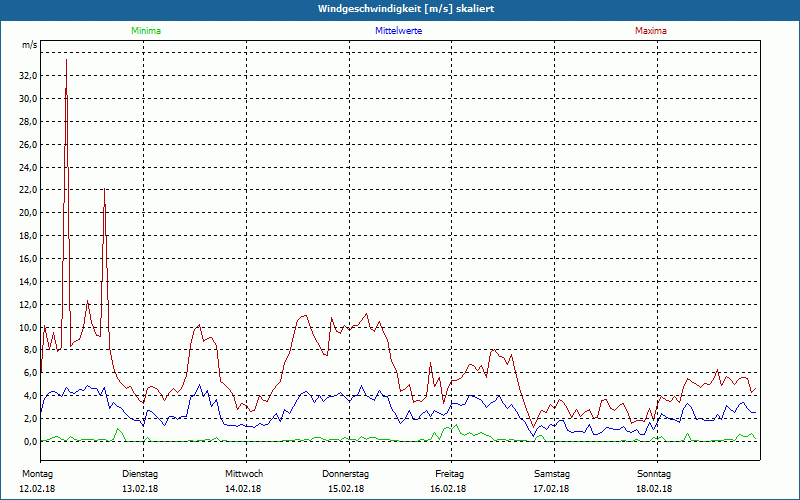This screenshot has width=800, height=500.
Task: Click the highest red peak above 32 m/s
Action: 66,60
